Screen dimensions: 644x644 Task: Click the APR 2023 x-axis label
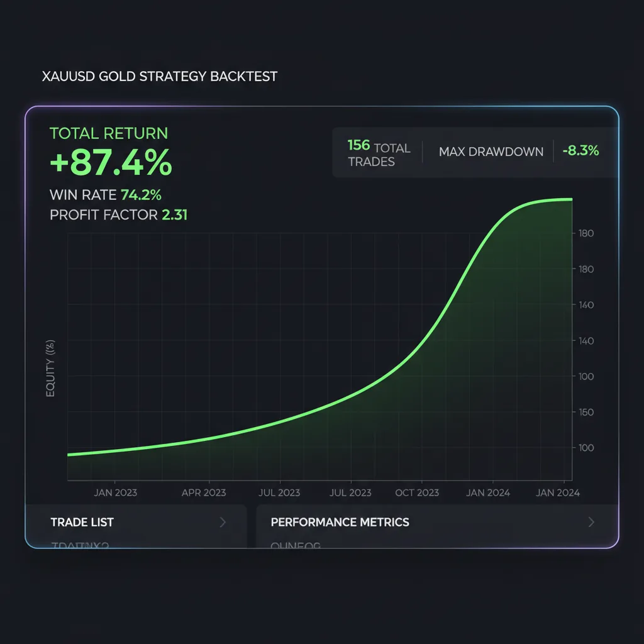[x=203, y=492]
